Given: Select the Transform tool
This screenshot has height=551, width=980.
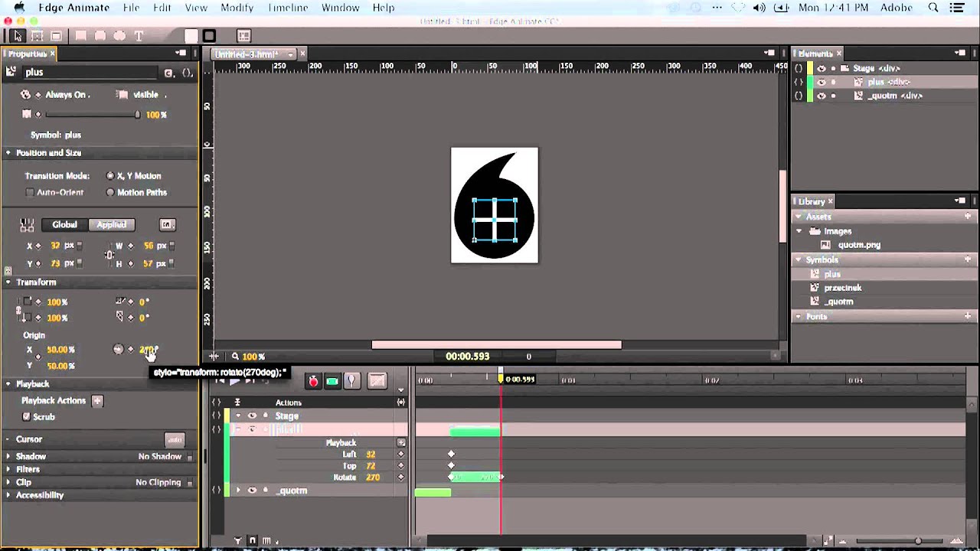Looking at the screenshot, I should pyautogui.click(x=38, y=36).
